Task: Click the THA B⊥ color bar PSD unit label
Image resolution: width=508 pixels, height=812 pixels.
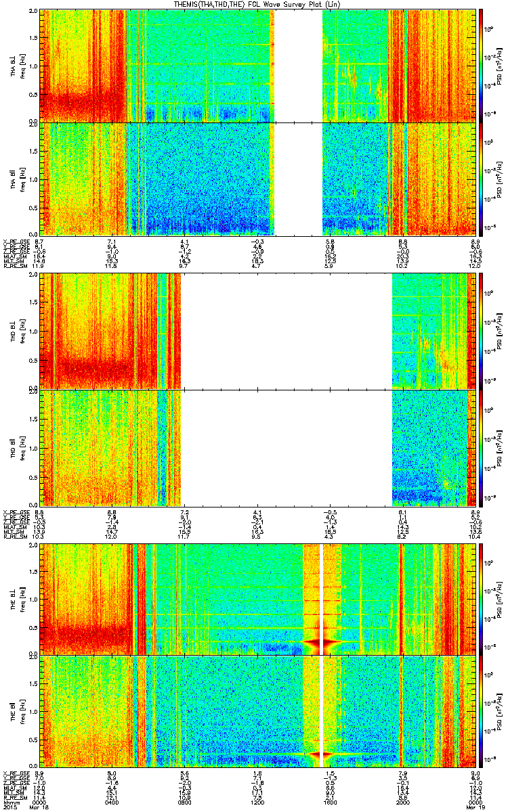Action: pyautogui.click(x=501, y=66)
